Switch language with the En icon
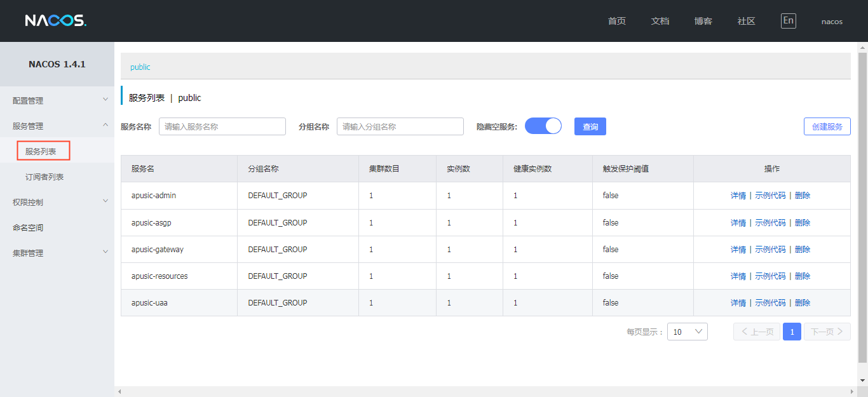The width and height of the screenshot is (868, 397). tap(788, 20)
